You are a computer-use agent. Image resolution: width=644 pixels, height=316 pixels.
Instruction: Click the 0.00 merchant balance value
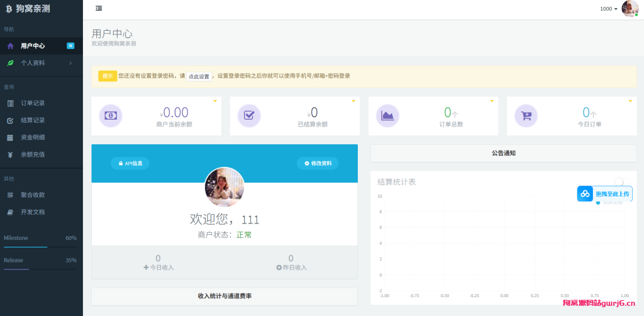(176, 112)
